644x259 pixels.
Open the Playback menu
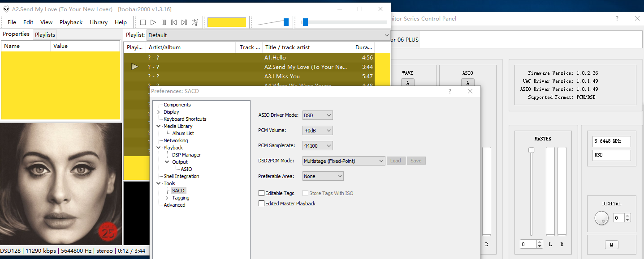coord(71,22)
